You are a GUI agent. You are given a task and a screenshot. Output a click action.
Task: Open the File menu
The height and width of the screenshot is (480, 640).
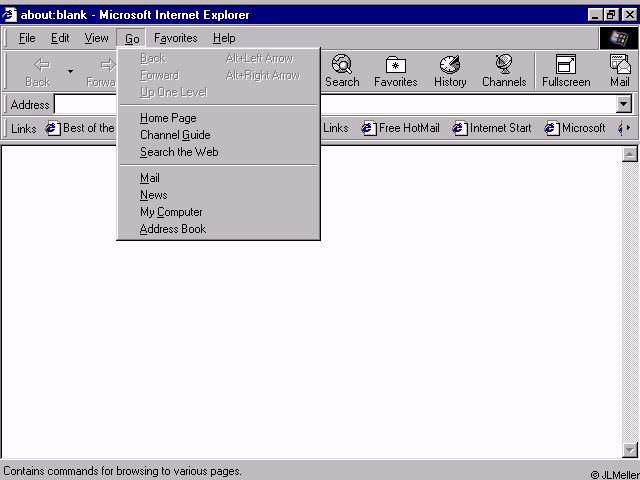point(27,38)
